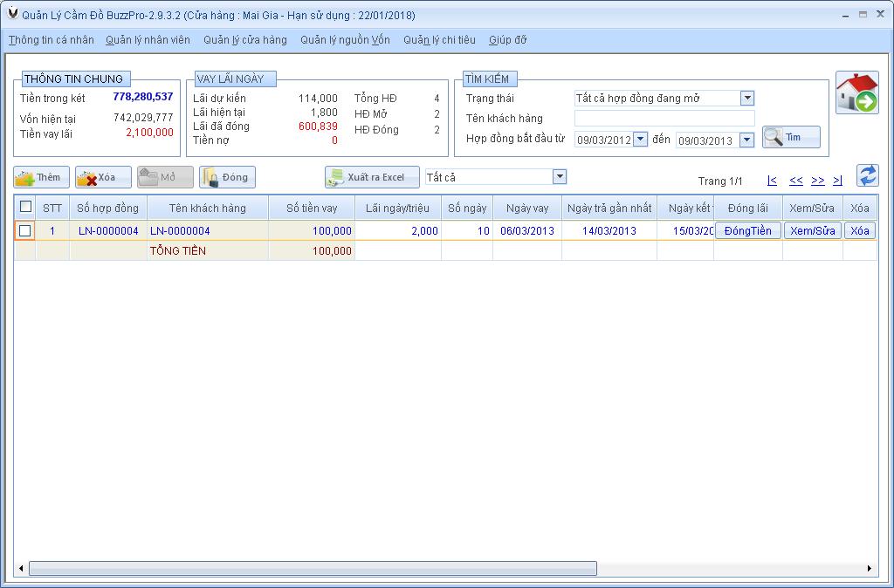Click the Mở open contract button
The width and height of the screenshot is (894, 588).
[x=165, y=177]
